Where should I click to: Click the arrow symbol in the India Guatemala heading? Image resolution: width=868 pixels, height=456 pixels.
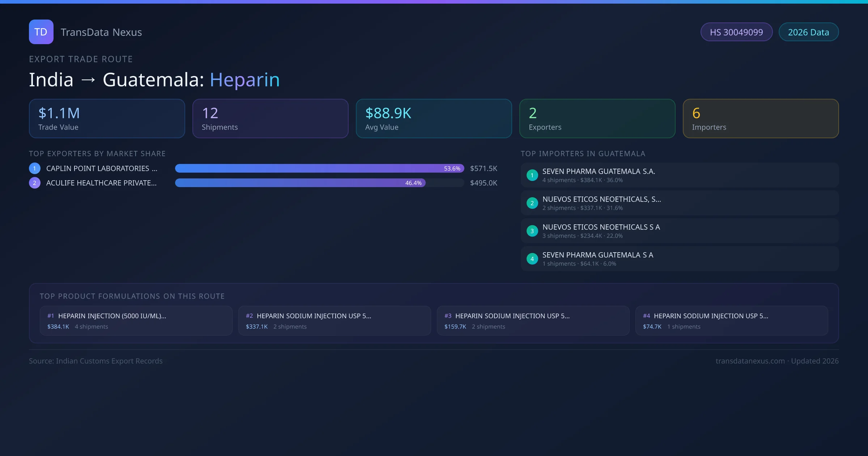click(x=89, y=79)
